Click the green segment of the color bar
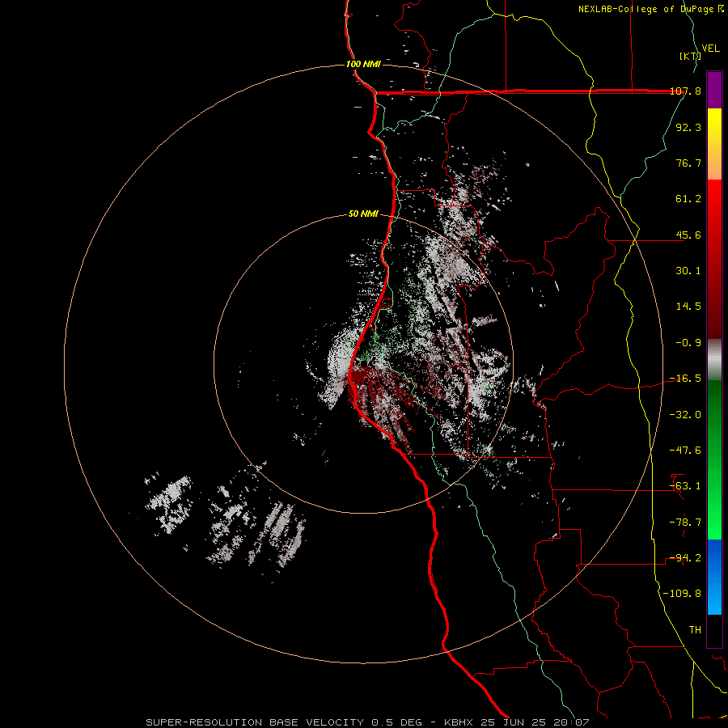Image resolution: width=728 pixels, height=728 pixels. pyautogui.click(x=714, y=459)
